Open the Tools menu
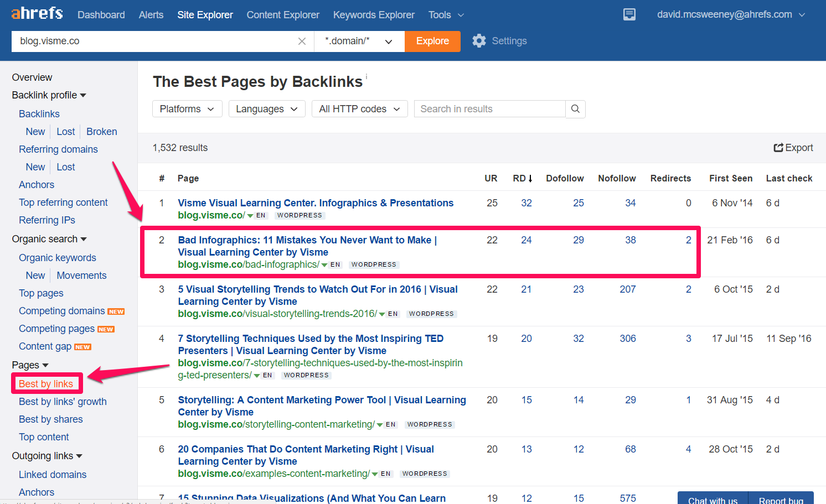Screen dimensions: 826x504 (x=446, y=15)
